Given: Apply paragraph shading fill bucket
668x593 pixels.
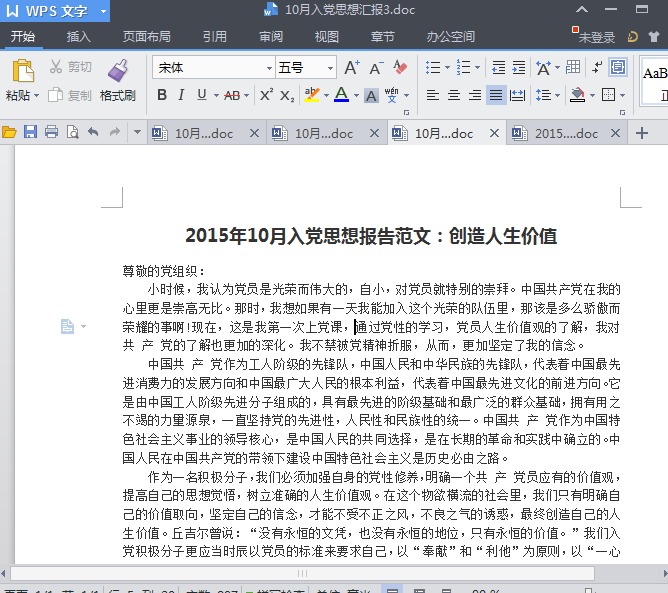Looking at the screenshot, I should point(577,95).
